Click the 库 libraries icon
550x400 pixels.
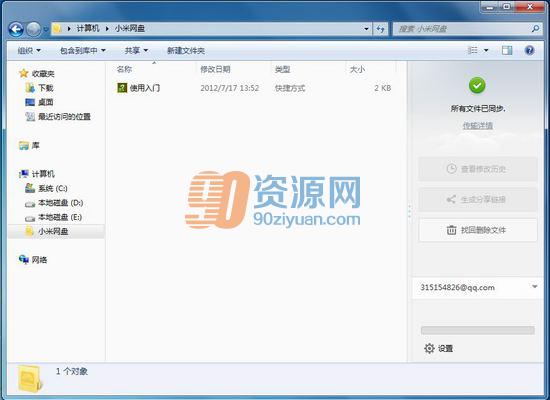pyautogui.click(x=24, y=145)
